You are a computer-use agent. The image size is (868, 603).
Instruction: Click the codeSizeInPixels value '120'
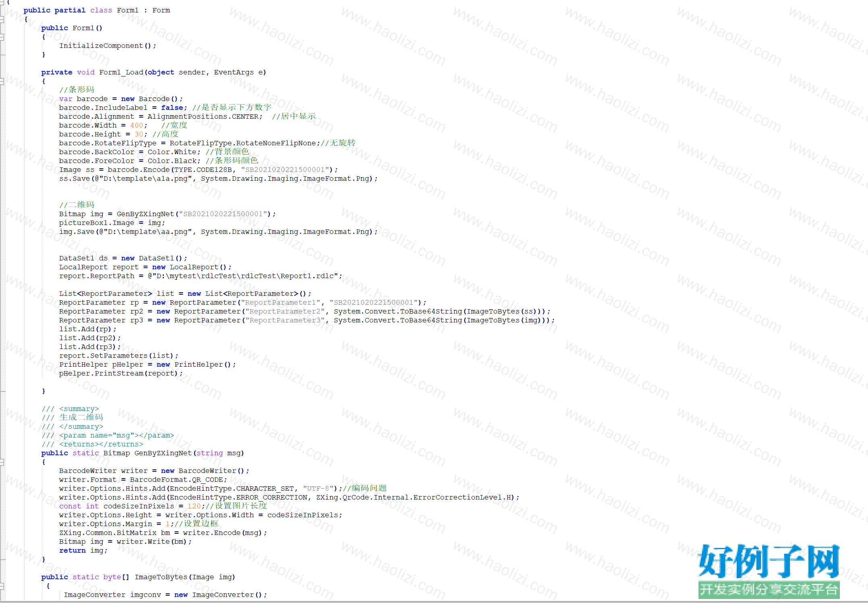point(194,506)
